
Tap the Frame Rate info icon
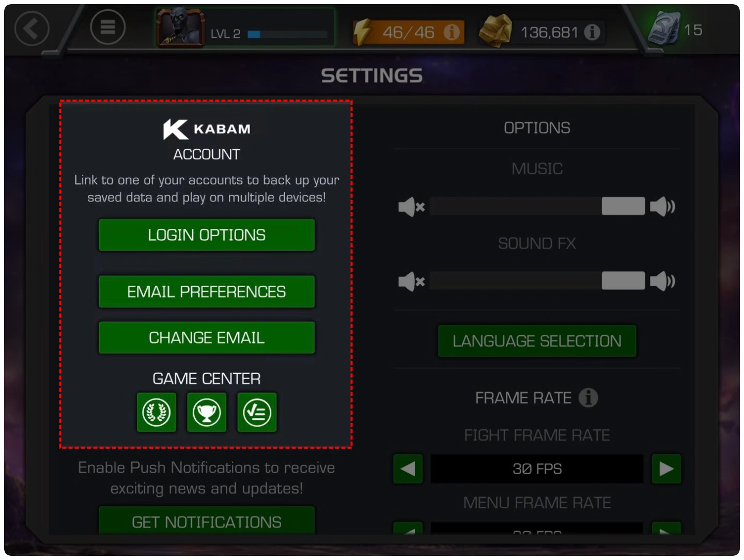click(588, 398)
